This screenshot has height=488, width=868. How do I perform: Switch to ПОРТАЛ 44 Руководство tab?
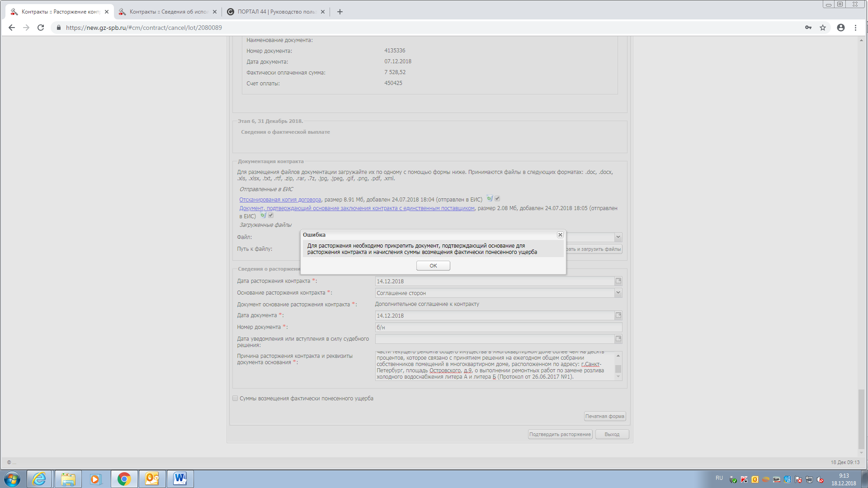tap(276, 12)
